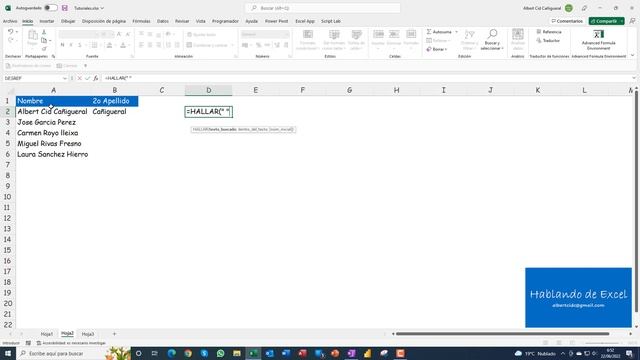Click the cell fill color button

109,45
